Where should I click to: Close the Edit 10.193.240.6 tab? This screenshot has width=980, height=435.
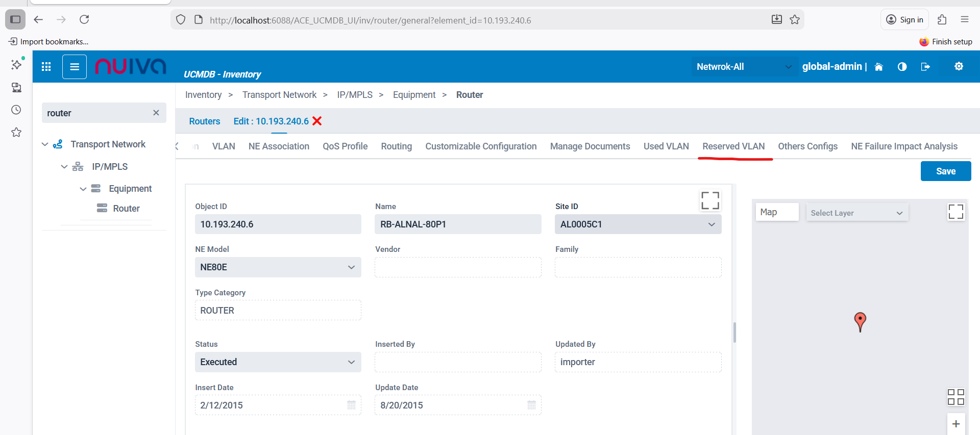317,121
